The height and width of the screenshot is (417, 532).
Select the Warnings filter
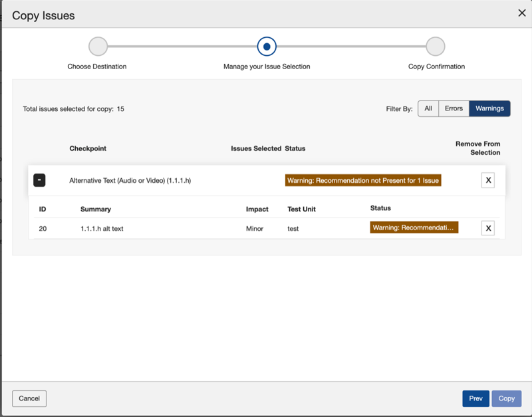click(489, 108)
